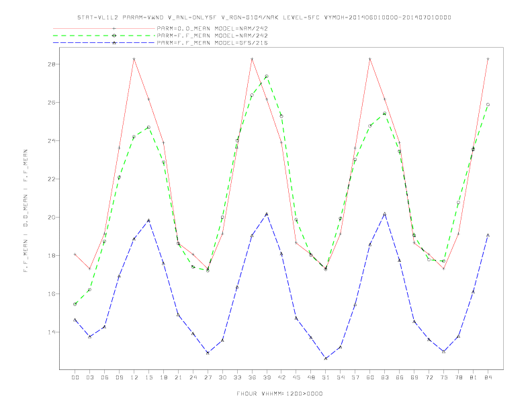Click y-axis tick label 28
The width and height of the screenshot is (532, 411).
click(52, 64)
